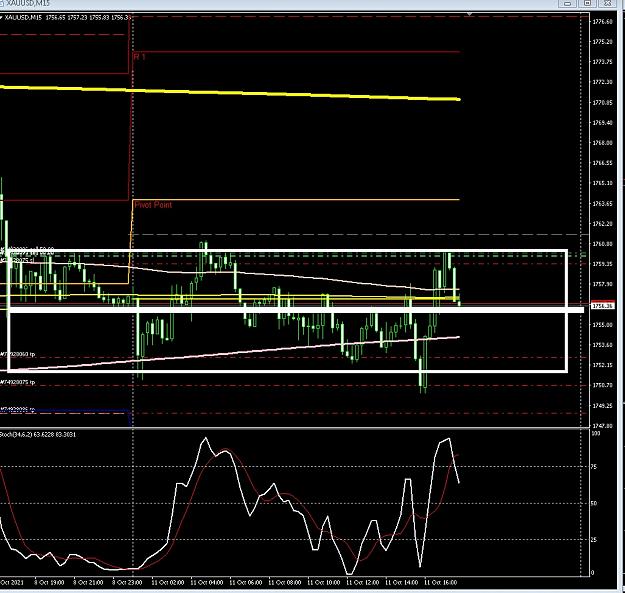Click time axis label 8 Oct 19:00
The height and width of the screenshot is (593, 625).
[49, 582]
